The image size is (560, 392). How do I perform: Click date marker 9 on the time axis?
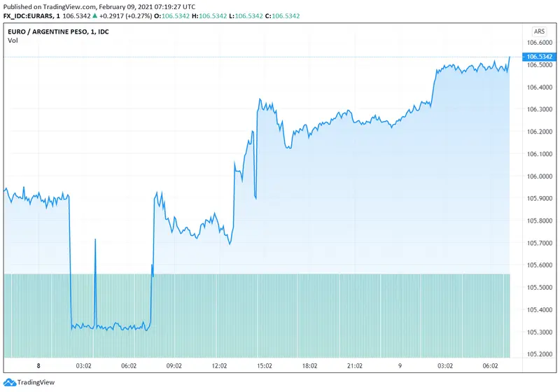click(x=400, y=365)
